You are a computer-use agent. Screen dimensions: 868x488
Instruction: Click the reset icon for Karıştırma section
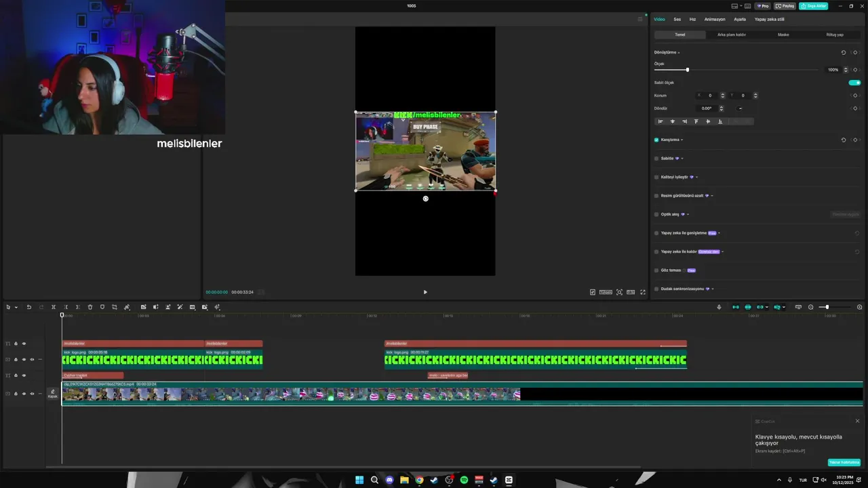click(x=844, y=140)
